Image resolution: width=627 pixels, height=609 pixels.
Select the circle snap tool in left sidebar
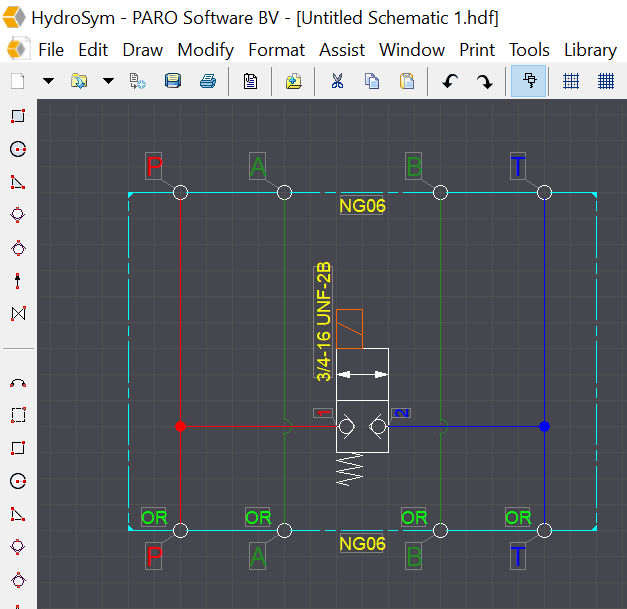pos(17,149)
